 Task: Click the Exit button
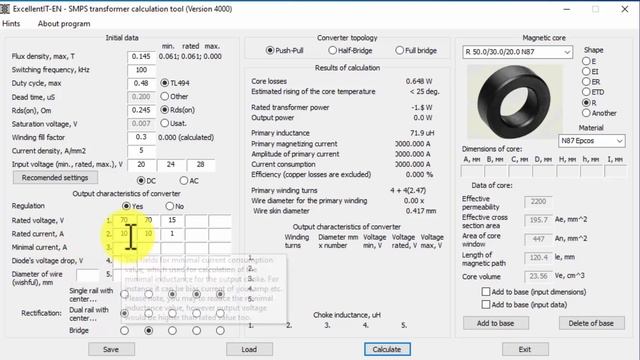tap(525, 349)
